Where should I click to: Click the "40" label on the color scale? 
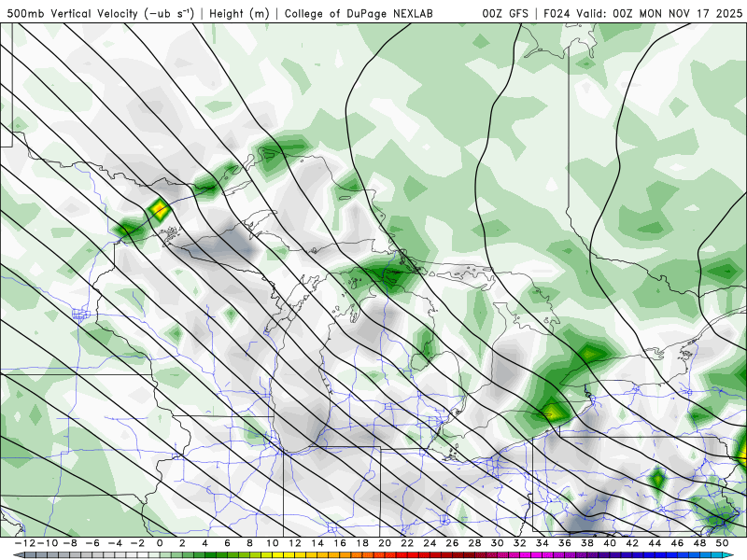pyautogui.click(x=610, y=543)
